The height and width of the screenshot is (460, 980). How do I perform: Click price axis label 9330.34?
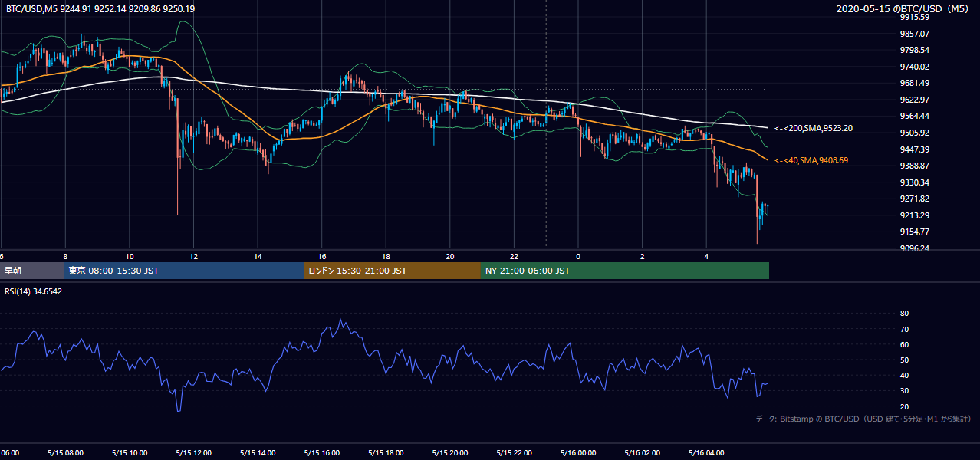click(x=915, y=182)
